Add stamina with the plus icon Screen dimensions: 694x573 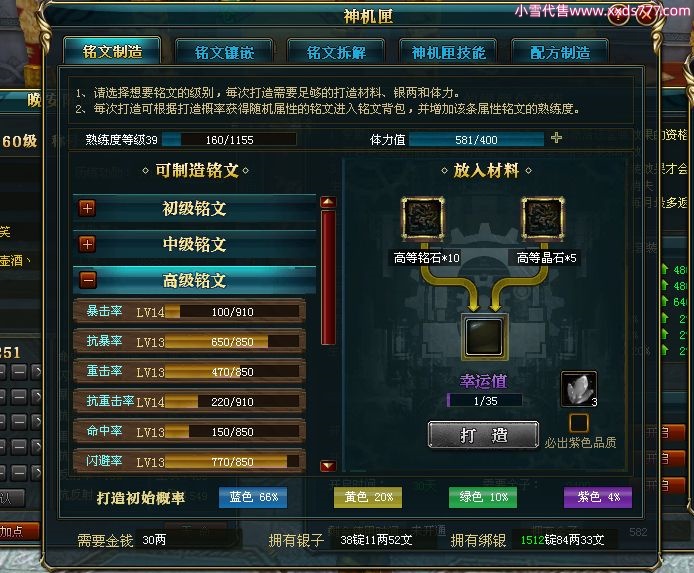pos(556,138)
